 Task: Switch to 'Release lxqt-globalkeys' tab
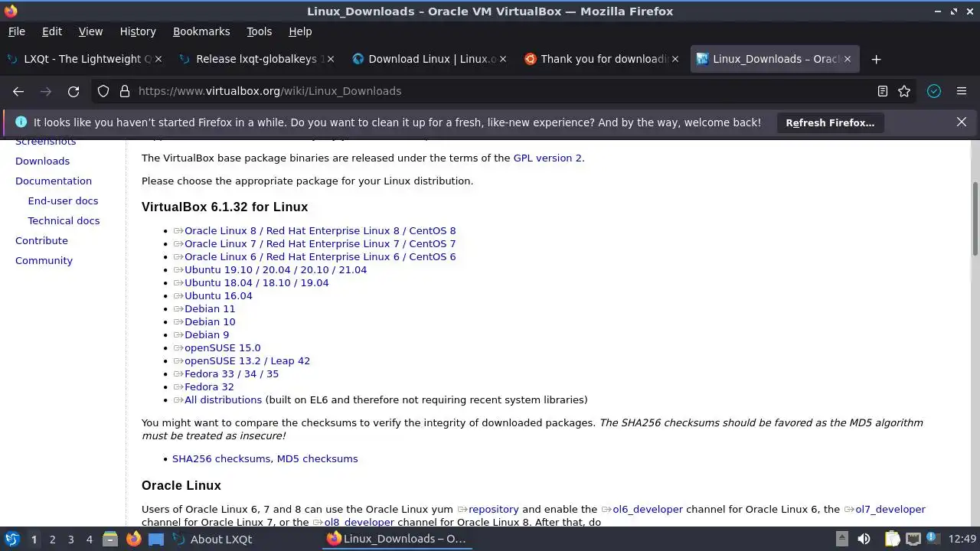(256, 59)
